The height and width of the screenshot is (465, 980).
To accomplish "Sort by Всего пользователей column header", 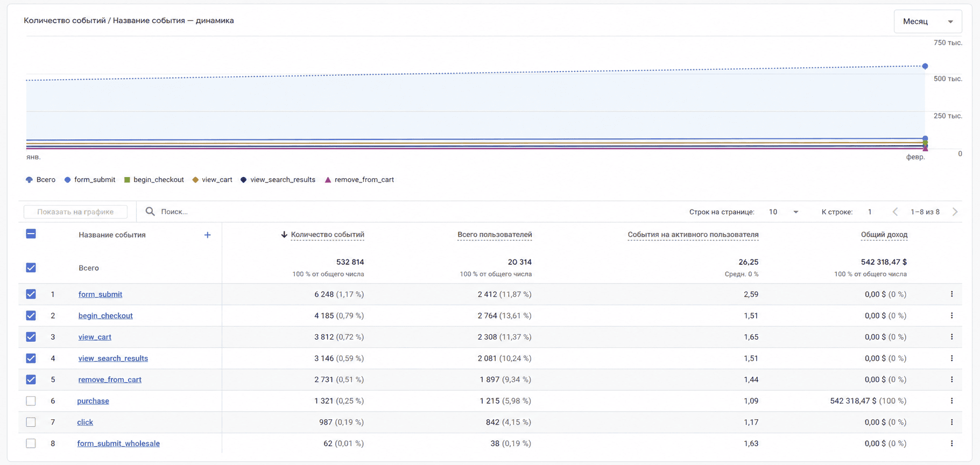I will click(x=495, y=235).
